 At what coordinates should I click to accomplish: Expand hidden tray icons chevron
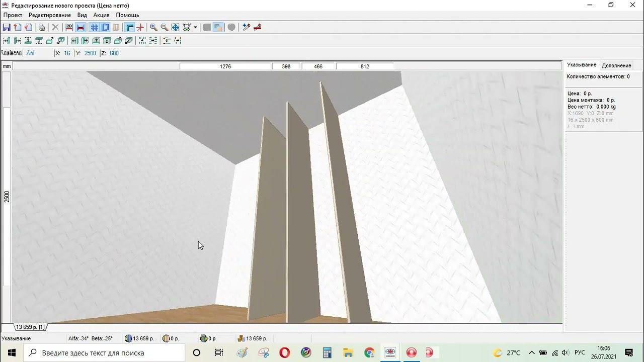coord(531,352)
